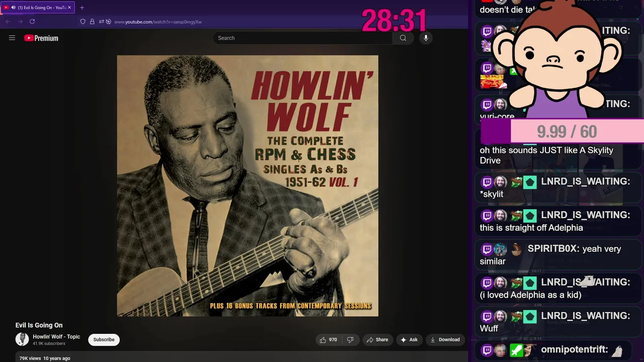Download the video
The image size is (644, 362).
click(x=445, y=340)
